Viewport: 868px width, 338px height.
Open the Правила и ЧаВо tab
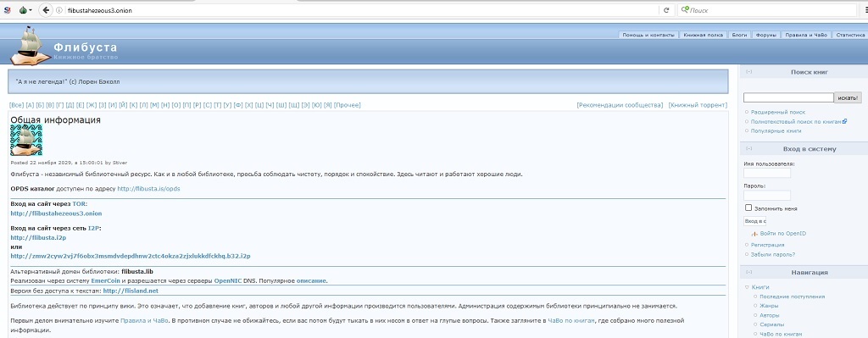806,35
